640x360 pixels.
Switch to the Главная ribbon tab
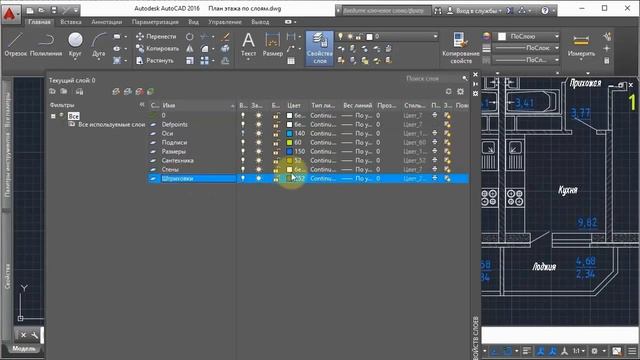tap(40, 22)
